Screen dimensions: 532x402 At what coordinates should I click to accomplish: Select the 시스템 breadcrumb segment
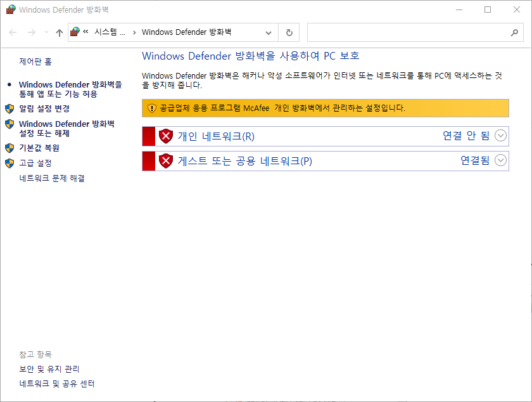pyautogui.click(x=110, y=32)
